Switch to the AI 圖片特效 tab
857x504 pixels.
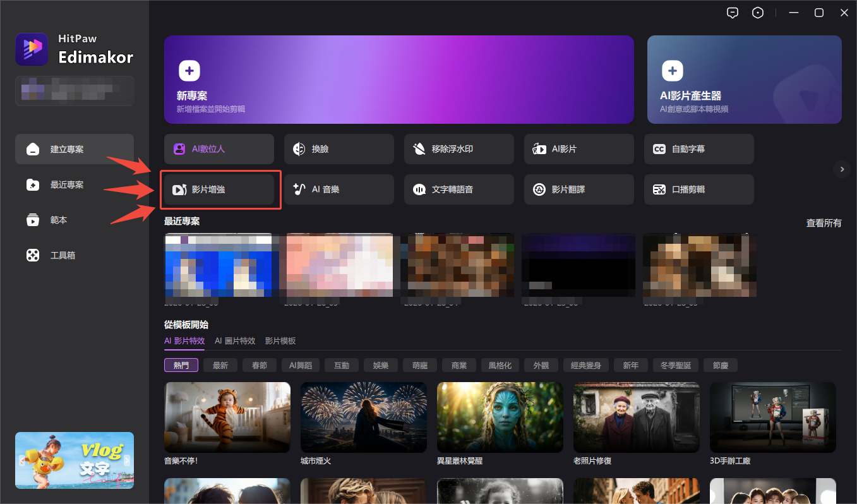236,340
